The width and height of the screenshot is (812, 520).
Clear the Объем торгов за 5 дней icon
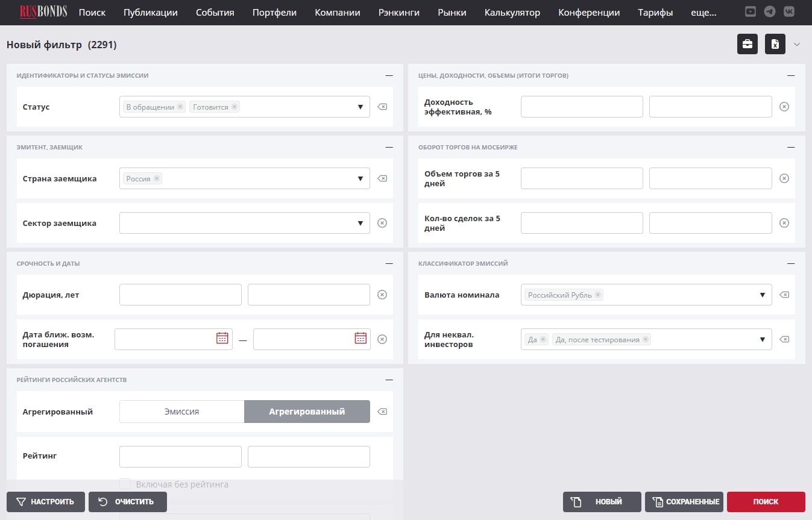[x=784, y=178]
